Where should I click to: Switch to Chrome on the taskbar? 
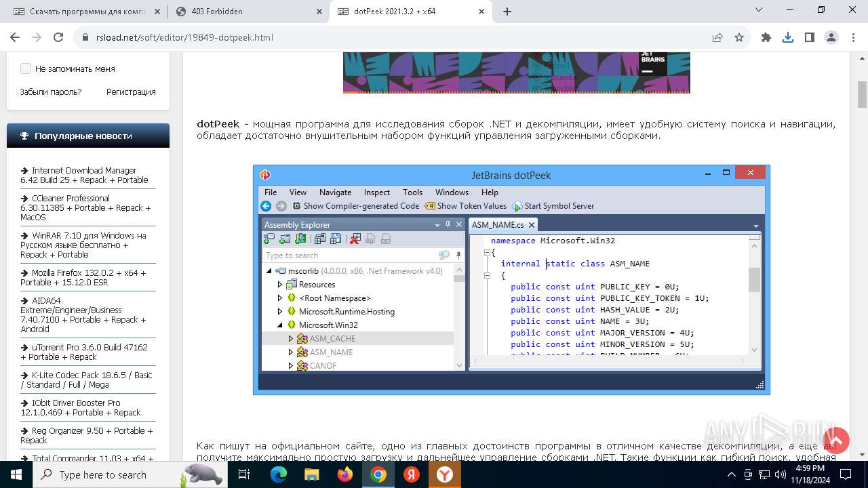(x=378, y=474)
